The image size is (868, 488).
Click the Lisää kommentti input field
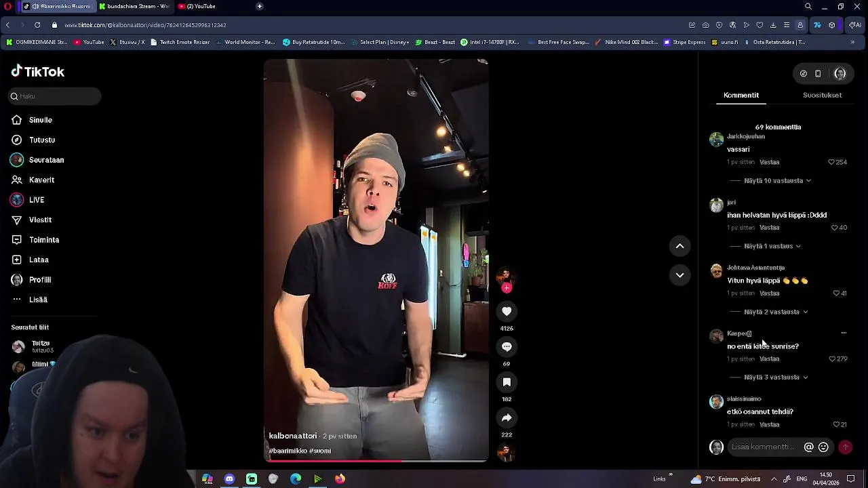(x=764, y=447)
